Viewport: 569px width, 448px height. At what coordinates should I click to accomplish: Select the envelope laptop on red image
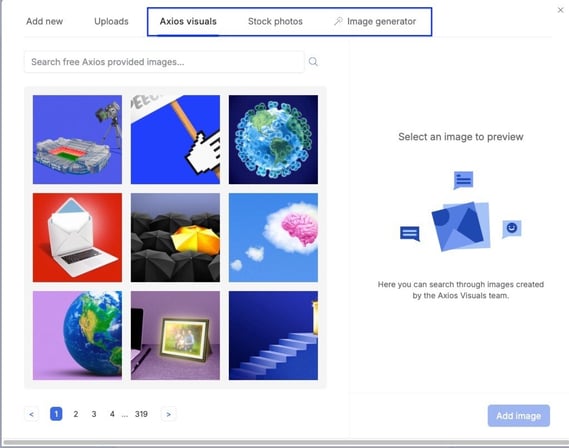click(x=77, y=238)
